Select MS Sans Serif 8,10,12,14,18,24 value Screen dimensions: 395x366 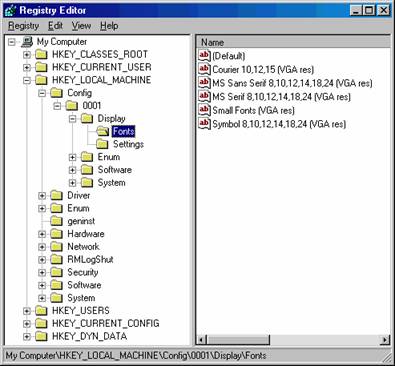click(292, 83)
